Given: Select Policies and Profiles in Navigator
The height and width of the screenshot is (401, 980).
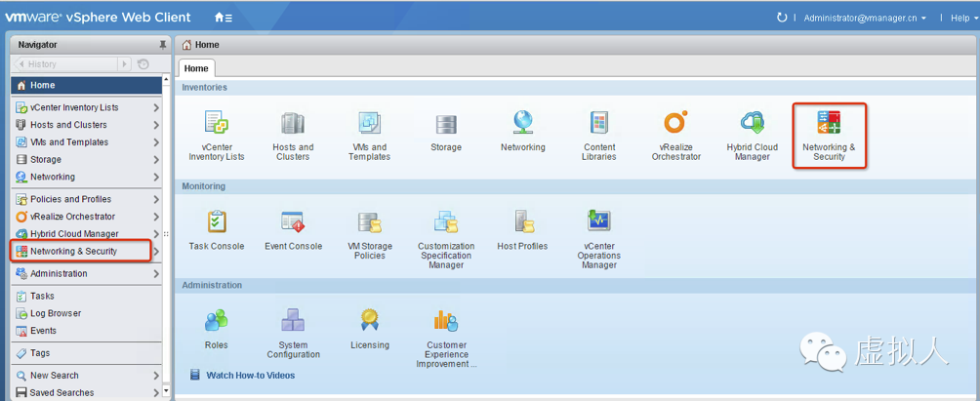Looking at the screenshot, I should tap(86, 199).
